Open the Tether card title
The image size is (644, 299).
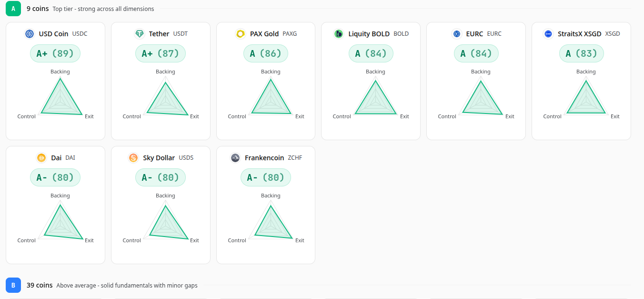click(159, 34)
